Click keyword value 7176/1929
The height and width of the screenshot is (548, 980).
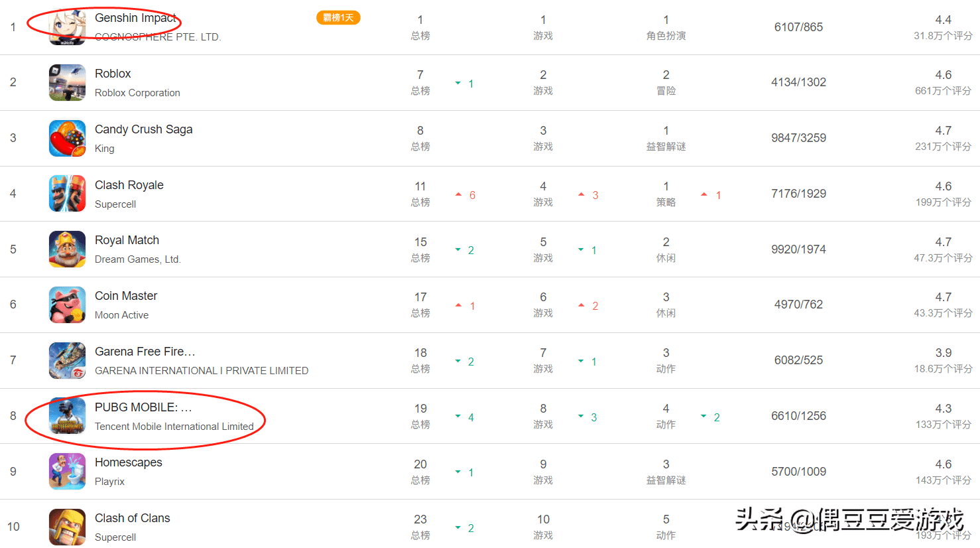(798, 194)
